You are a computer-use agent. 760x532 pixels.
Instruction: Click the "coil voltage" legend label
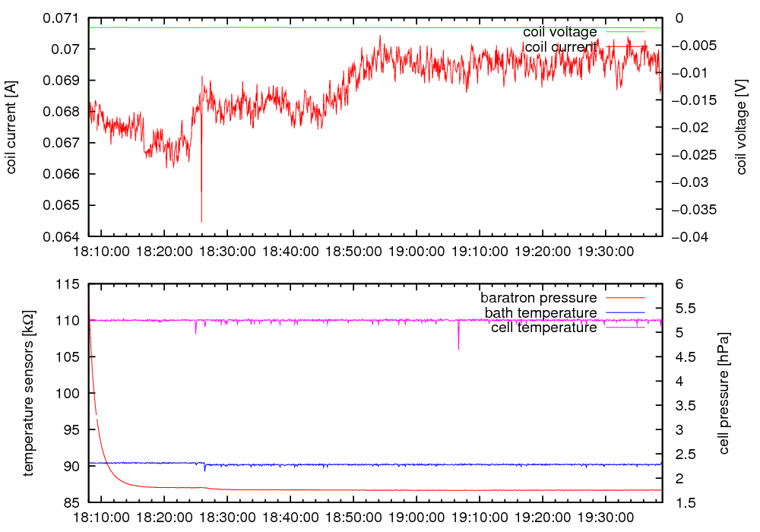point(559,32)
